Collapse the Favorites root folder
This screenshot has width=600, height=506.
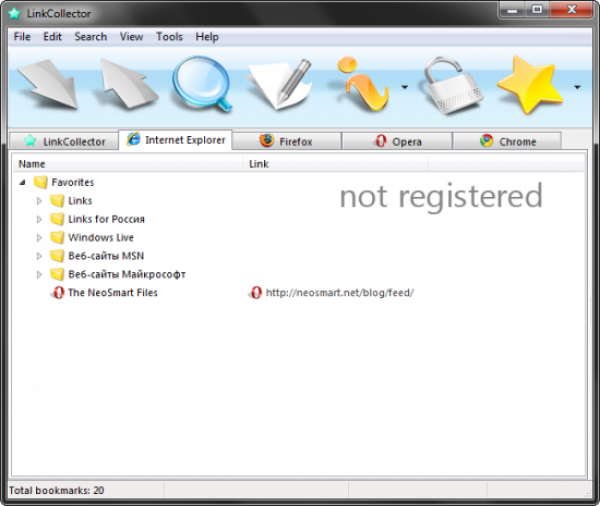coord(23,183)
